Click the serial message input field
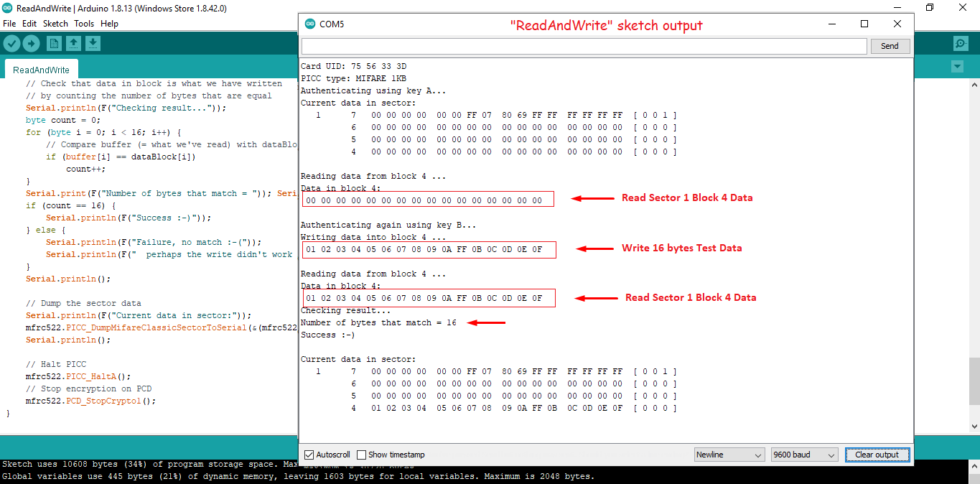 tap(584, 46)
